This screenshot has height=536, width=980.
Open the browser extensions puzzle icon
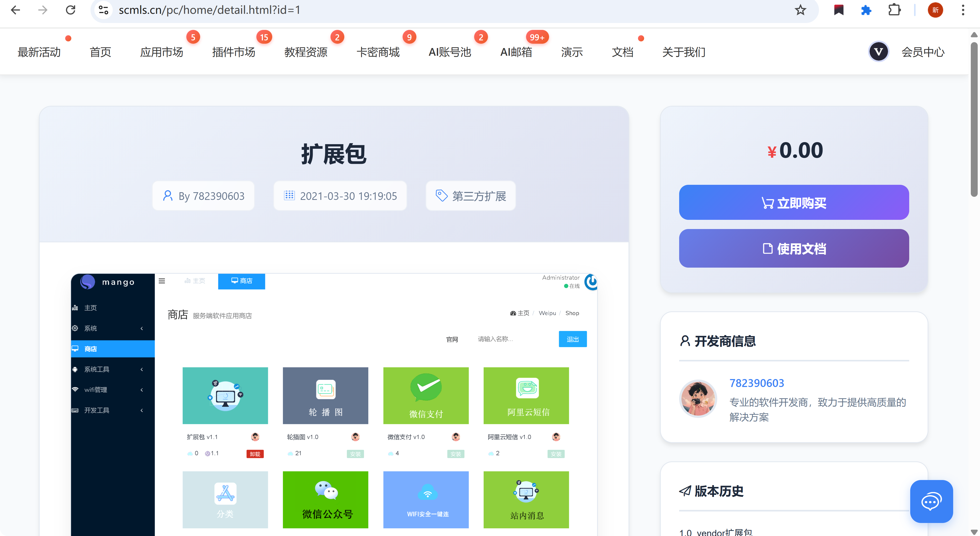(x=894, y=10)
